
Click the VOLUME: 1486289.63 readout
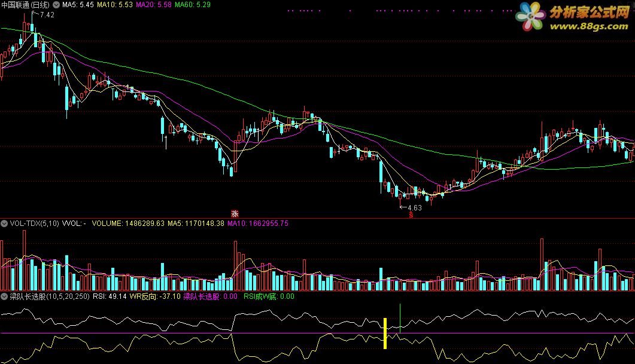coord(129,224)
